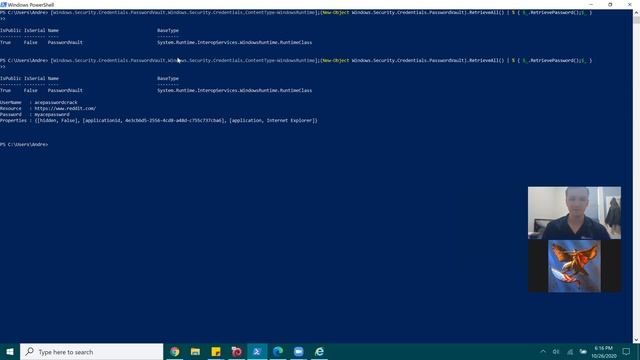Show hidden system tray icons
Image resolution: width=640 pixels, height=360 pixels.
click(x=543, y=351)
